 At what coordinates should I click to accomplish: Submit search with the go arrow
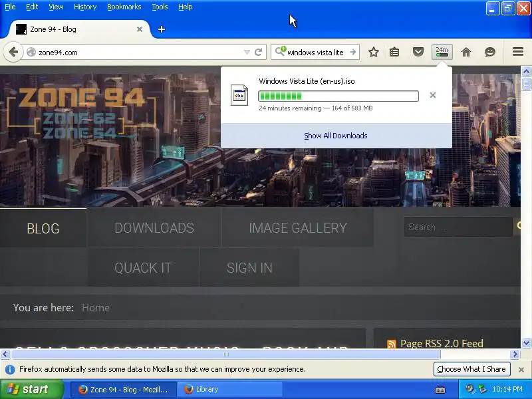click(x=353, y=53)
